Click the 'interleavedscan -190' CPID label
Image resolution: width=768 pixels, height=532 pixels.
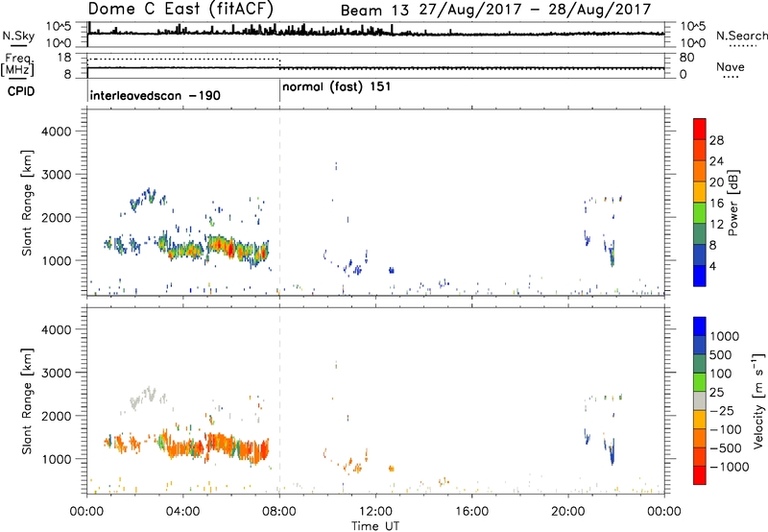click(156, 95)
